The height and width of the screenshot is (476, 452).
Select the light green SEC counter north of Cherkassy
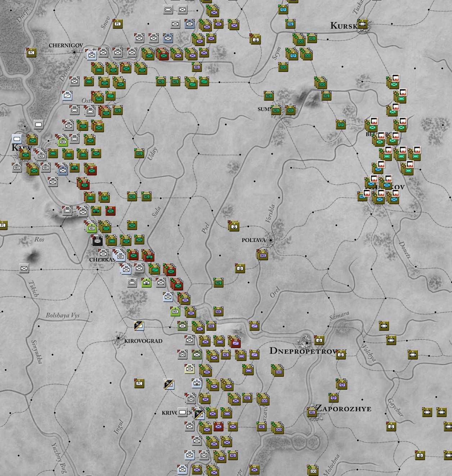point(91,227)
